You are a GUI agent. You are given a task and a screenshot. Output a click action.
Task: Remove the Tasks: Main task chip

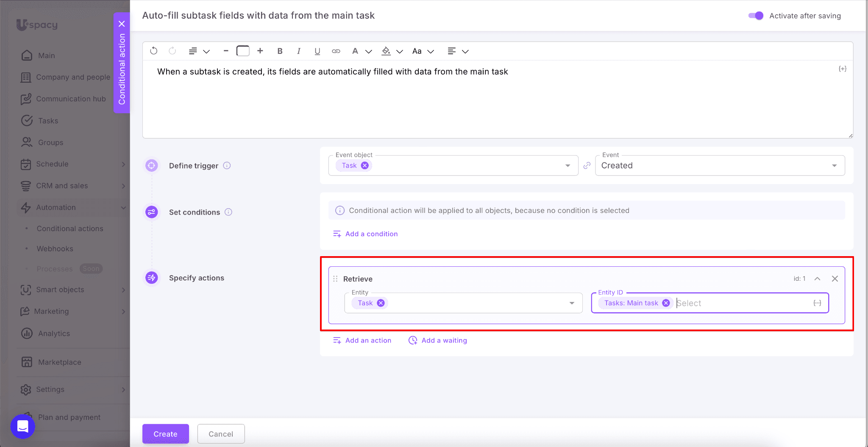[666, 303]
